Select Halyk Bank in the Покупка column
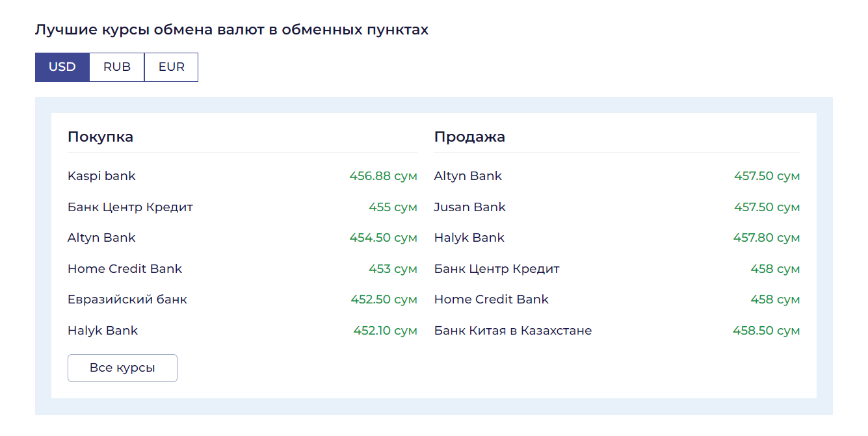The width and height of the screenshot is (868, 436). (x=103, y=331)
